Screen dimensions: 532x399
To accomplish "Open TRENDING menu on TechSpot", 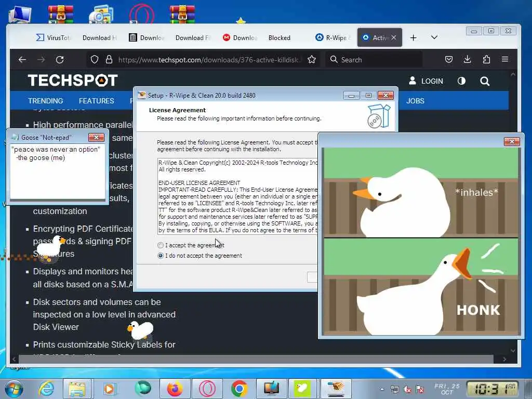I will coord(46,101).
